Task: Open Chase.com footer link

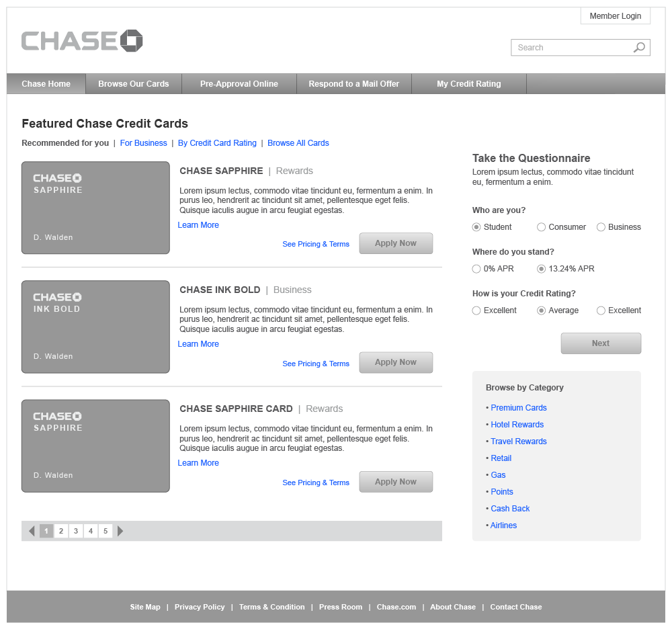Action: point(396,607)
